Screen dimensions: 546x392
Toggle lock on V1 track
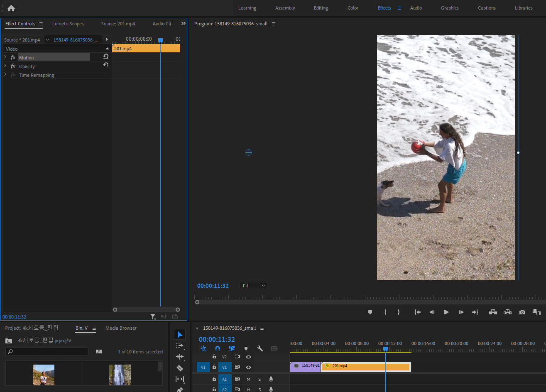[x=214, y=367]
